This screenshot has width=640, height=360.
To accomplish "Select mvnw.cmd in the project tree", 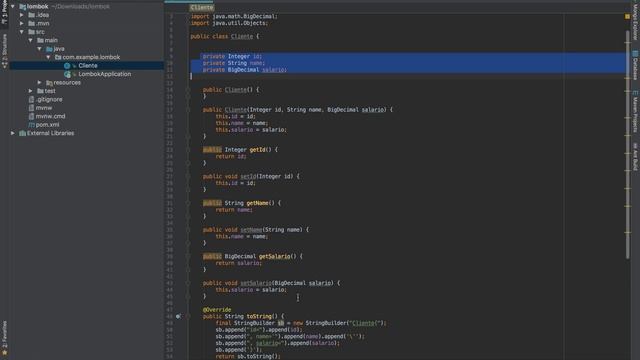I will [x=51, y=116].
